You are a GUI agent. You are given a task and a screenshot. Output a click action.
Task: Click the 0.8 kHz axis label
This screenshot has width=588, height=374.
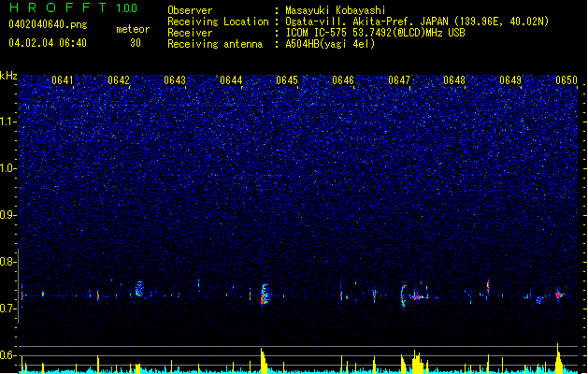click(8, 262)
